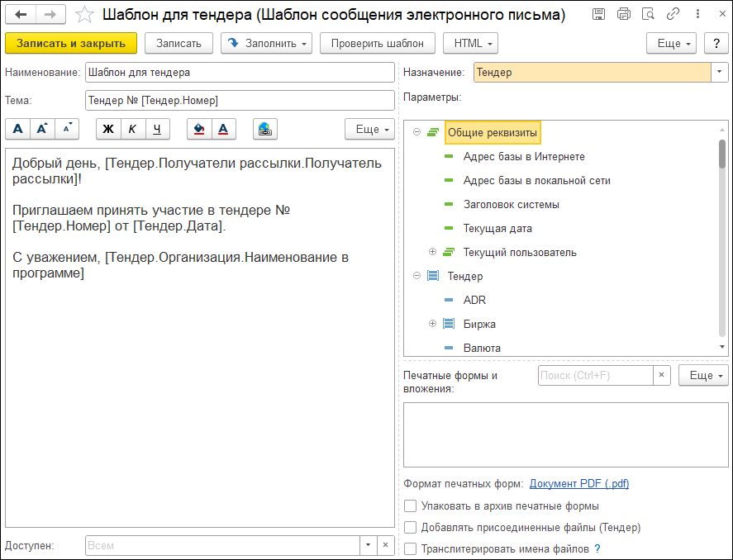The height and width of the screenshot is (560, 733).
Task: Select Адрес базы в локальной сети parameter
Action: point(536,180)
